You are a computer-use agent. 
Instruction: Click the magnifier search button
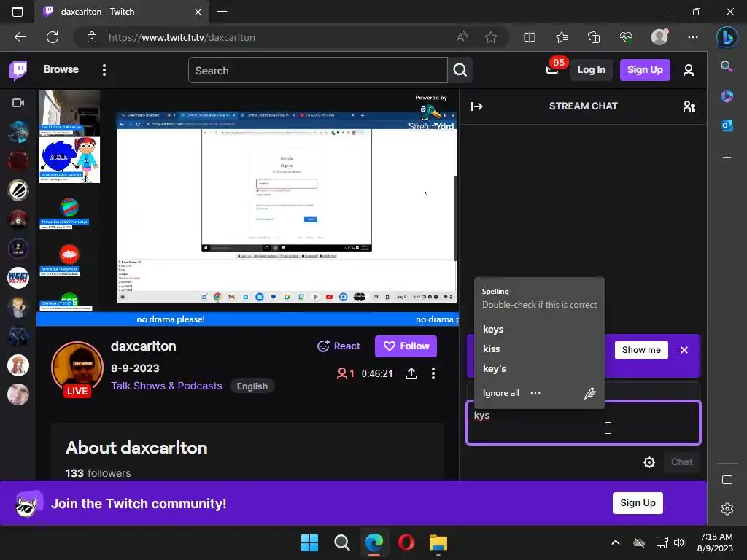(x=460, y=71)
